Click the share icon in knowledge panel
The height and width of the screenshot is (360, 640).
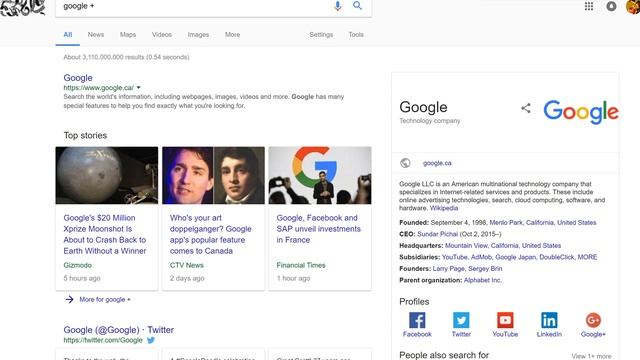(526, 108)
